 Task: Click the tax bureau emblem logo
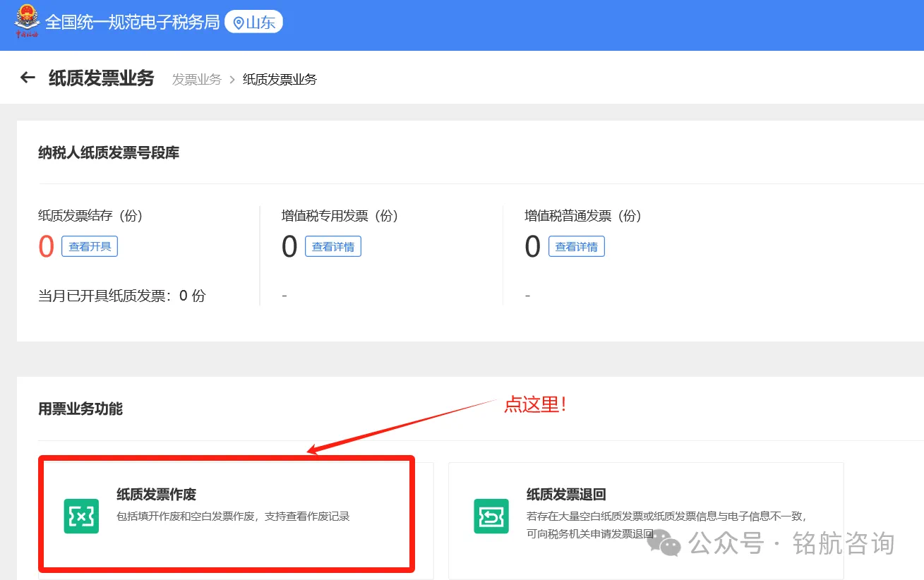[28, 23]
